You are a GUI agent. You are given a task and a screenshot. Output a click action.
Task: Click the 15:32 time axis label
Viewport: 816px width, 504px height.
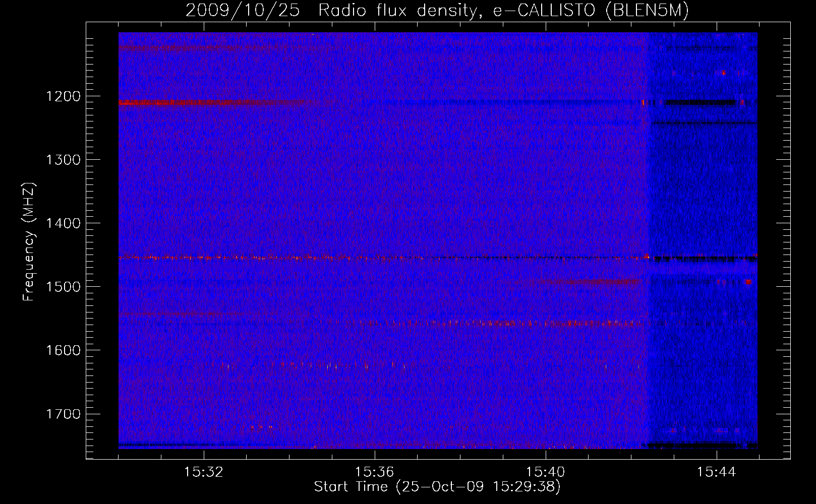pyautogui.click(x=203, y=472)
